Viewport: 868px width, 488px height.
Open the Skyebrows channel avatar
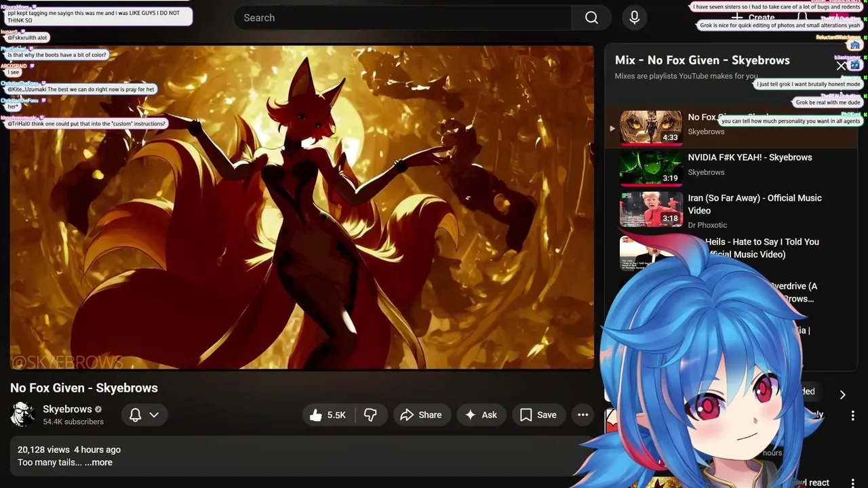(x=22, y=414)
